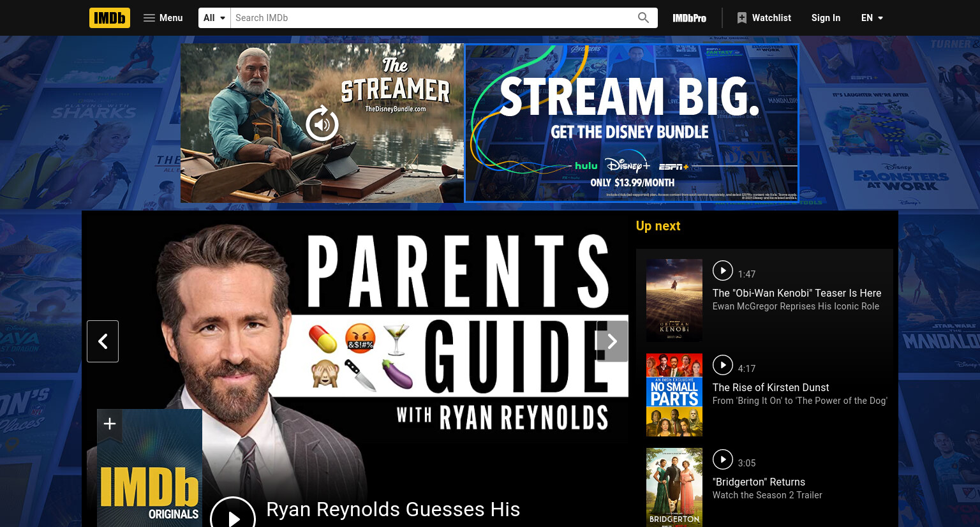Play the Obi-Wan Kenobi teaser
Image resolution: width=980 pixels, height=527 pixels.
pos(723,271)
